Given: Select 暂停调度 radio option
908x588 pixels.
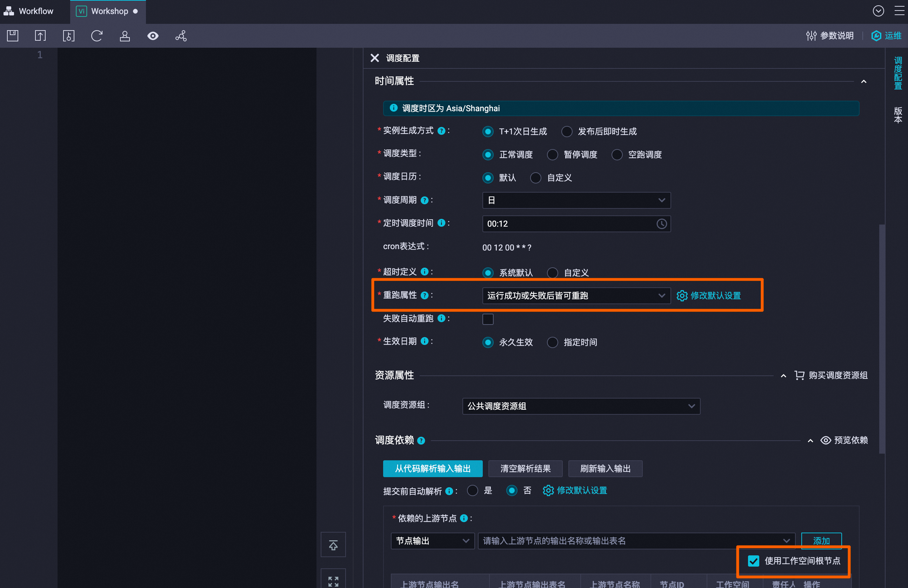Looking at the screenshot, I should pos(553,154).
